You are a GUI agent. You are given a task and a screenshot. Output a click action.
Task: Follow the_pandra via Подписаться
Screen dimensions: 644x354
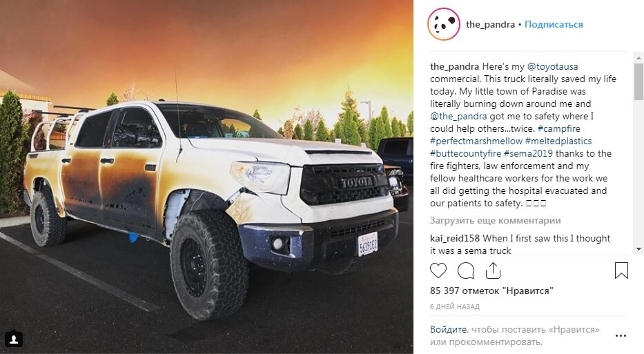(554, 24)
